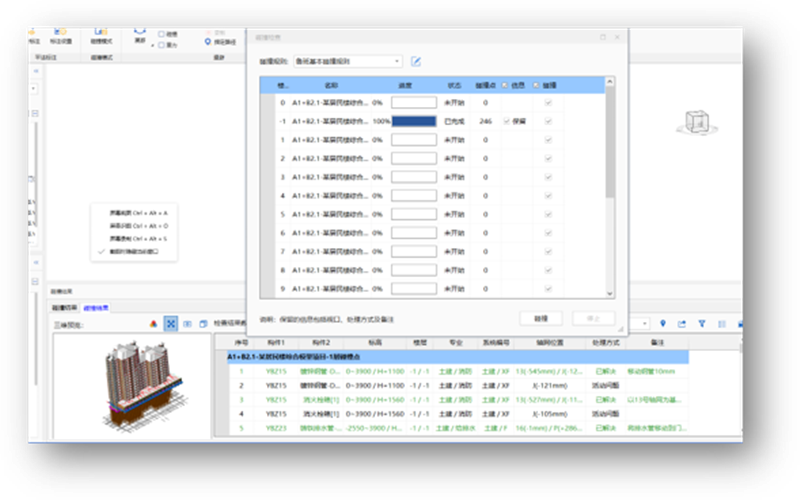Toggle the collision checkbox on floor 0 row
The height and width of the screenshot is (500, 800).
(548, 103)
